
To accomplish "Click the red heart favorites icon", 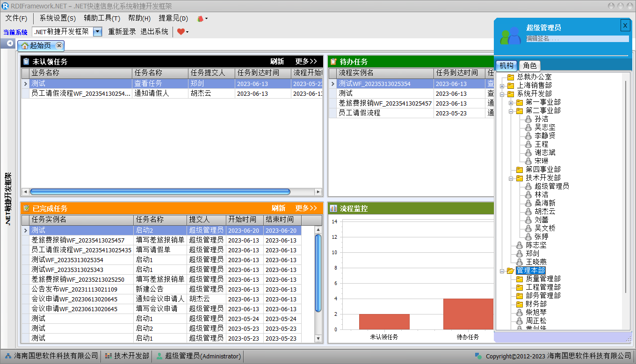I will coord(181,32).
